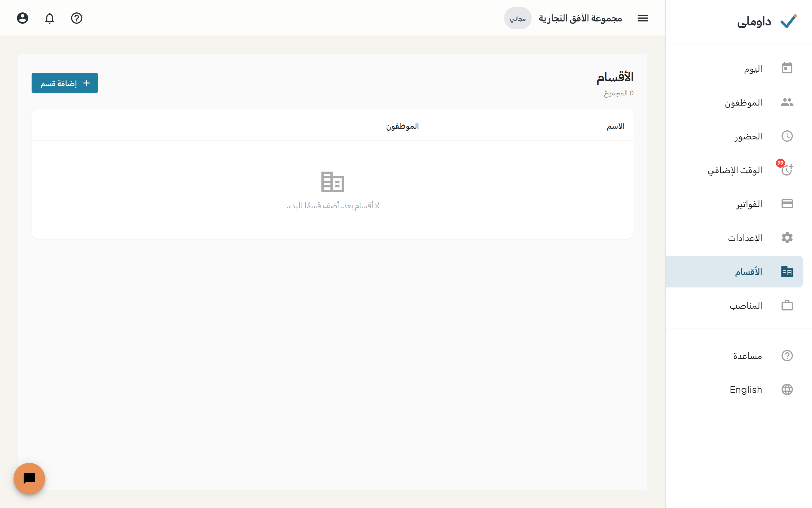Open الموظفون sidebar menu item
The width and height of the screenshot is (812, 508).
734,102
